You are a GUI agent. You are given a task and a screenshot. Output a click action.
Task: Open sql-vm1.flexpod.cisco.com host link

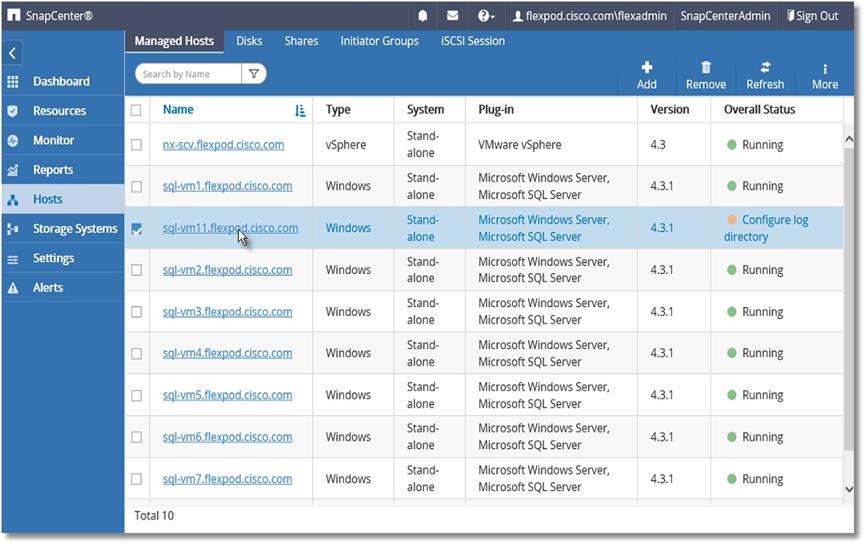pos(227,186)
